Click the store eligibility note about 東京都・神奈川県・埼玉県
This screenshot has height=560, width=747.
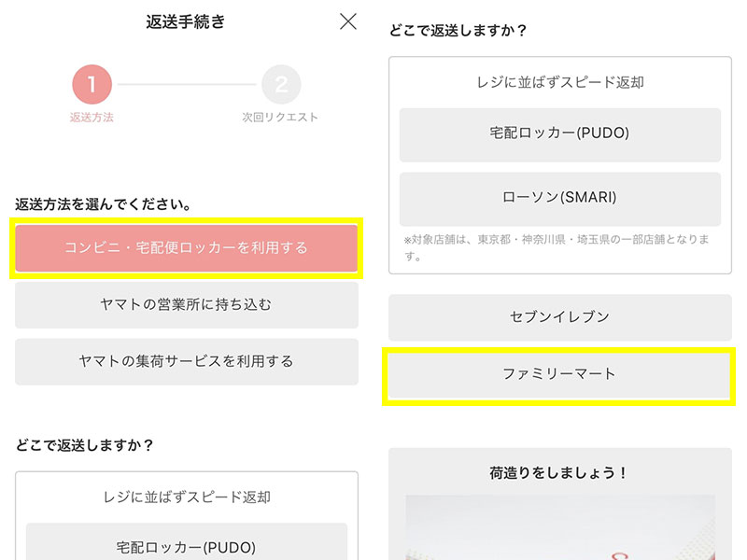click(559, 246)
